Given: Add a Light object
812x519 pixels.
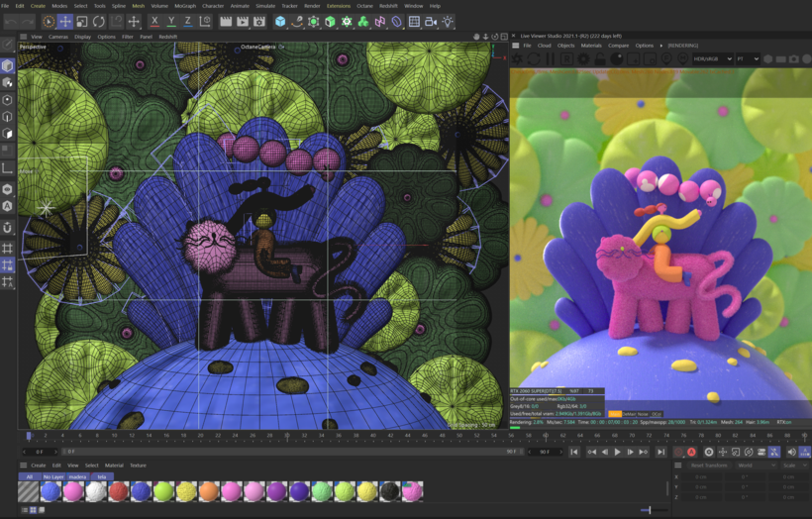Looking at the screenshot, I should [x=448, y=22].
